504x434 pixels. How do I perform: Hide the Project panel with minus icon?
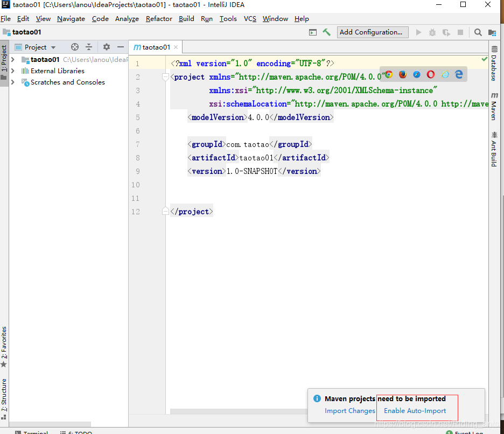click(121, 47)
